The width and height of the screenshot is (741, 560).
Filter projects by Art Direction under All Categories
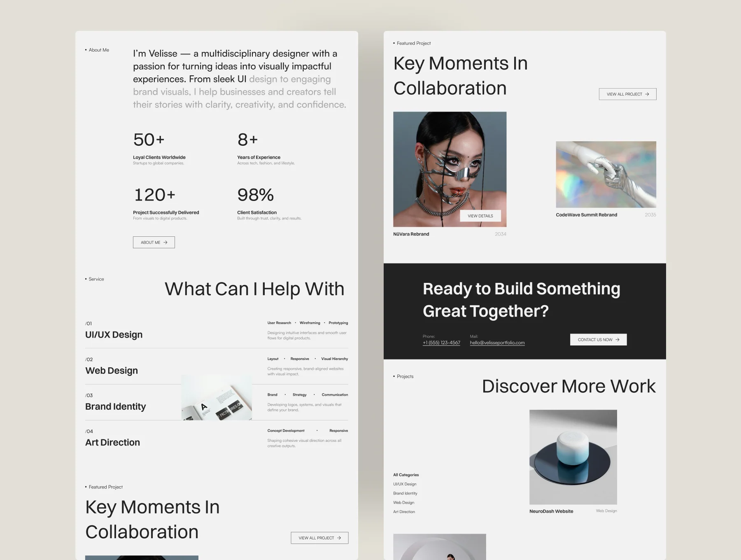pyautogui.click(x=404, y=512)
